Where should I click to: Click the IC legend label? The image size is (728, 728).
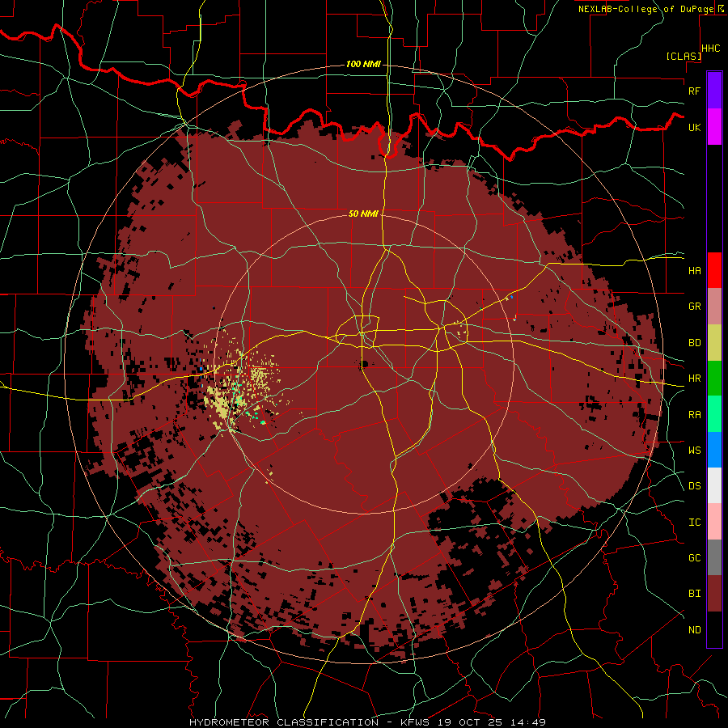(694, 522)
